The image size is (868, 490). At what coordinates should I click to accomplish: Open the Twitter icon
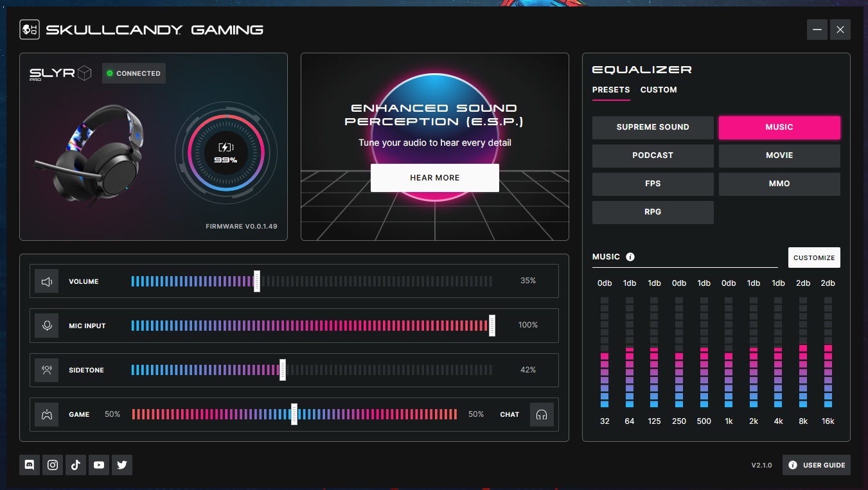pos(122,465)
